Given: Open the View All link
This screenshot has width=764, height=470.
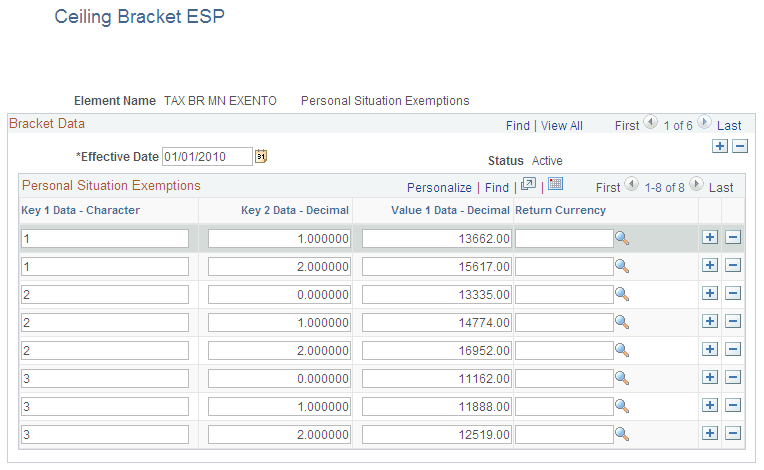Looking at the screenshot, I should pyautogui.click(x=562, y=126).
